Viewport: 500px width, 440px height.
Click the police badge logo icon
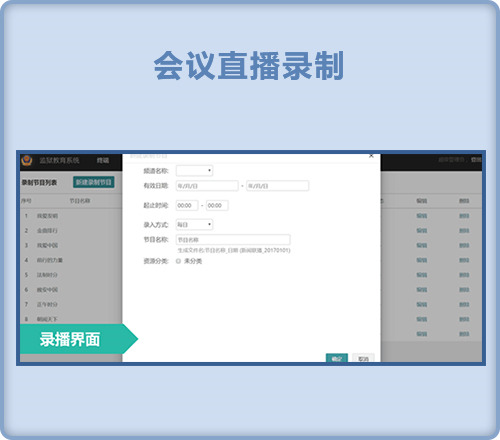coord(27,160)
